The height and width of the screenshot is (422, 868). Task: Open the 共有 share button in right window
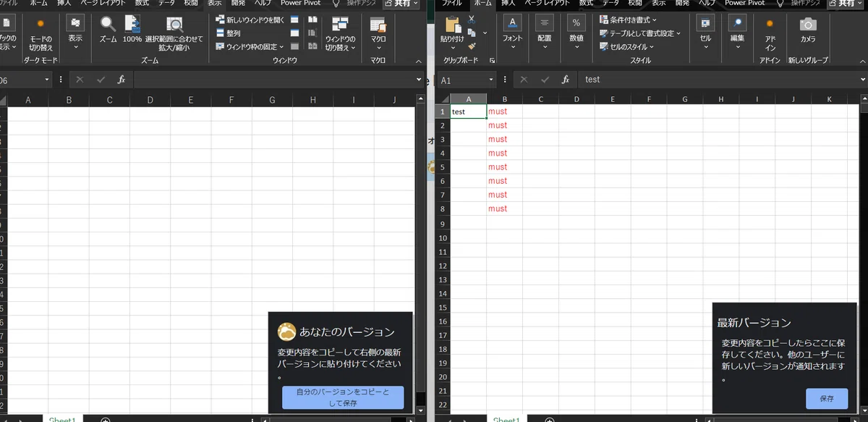pyautogui.click(x=844, y=4)
